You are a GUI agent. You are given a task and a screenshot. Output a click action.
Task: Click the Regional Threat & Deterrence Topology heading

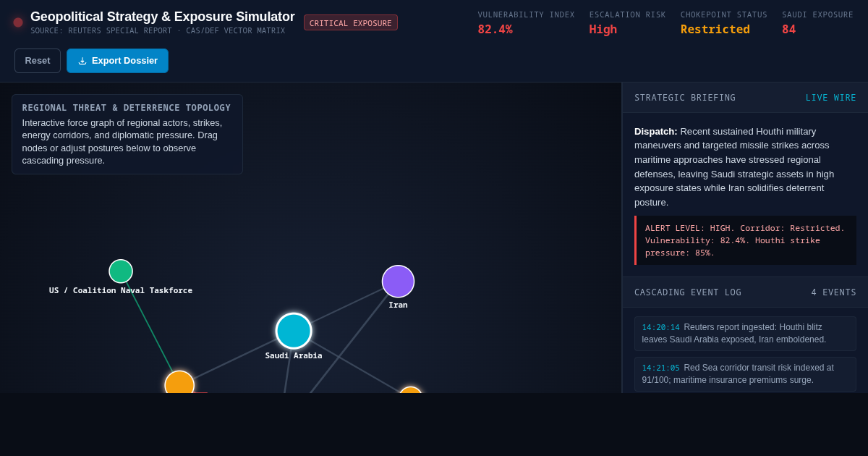coord(127,108)
